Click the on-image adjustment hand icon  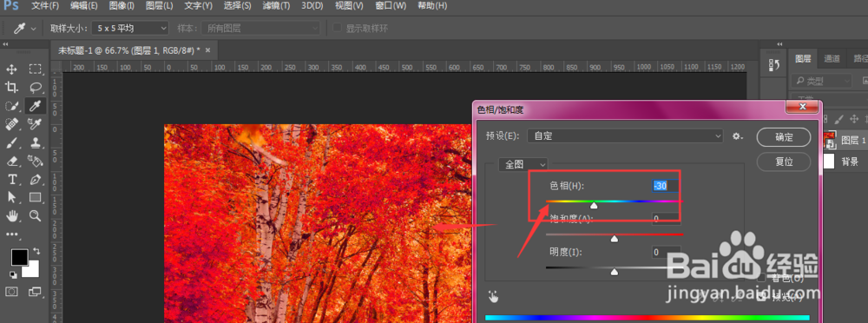493,297
